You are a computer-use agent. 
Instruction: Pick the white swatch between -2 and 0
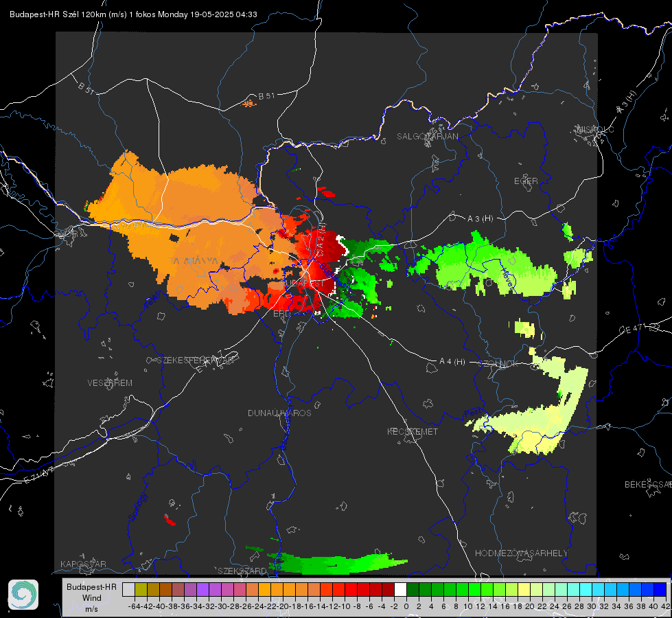[x=400, y=589]
